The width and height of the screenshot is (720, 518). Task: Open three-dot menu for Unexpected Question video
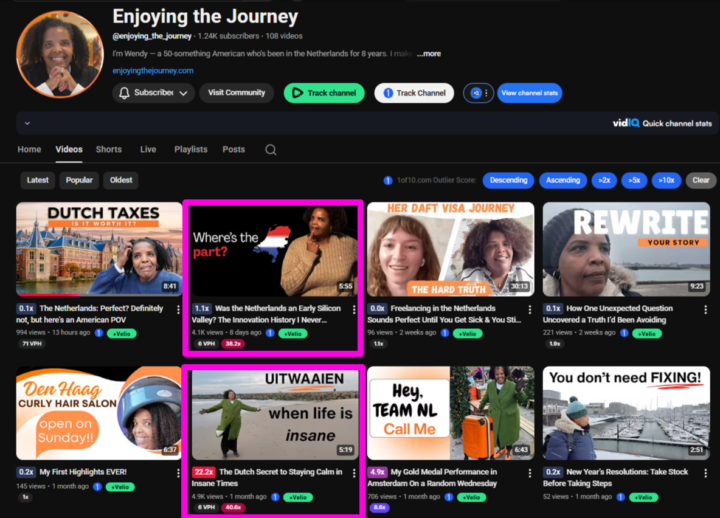tap(706, 310)
